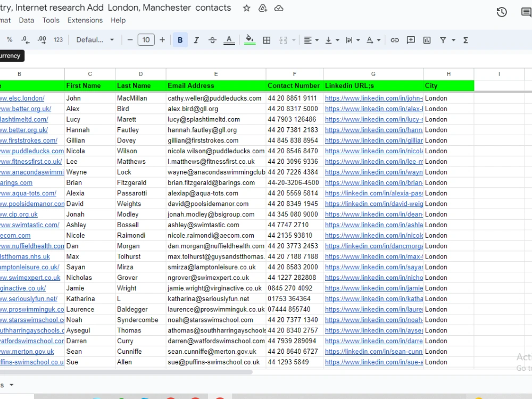Insert a link using chain icon
The image size is (532, 399).
coord(394,40)
